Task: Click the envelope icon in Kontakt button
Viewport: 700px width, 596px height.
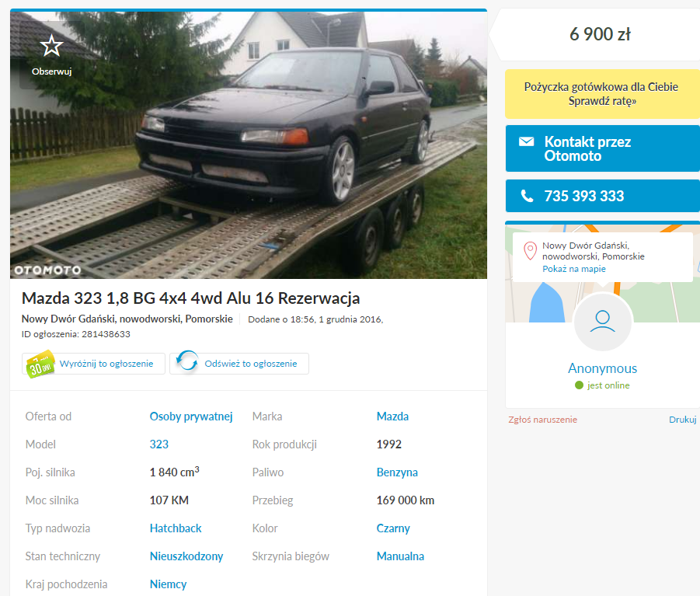Action: click(526, 141)
